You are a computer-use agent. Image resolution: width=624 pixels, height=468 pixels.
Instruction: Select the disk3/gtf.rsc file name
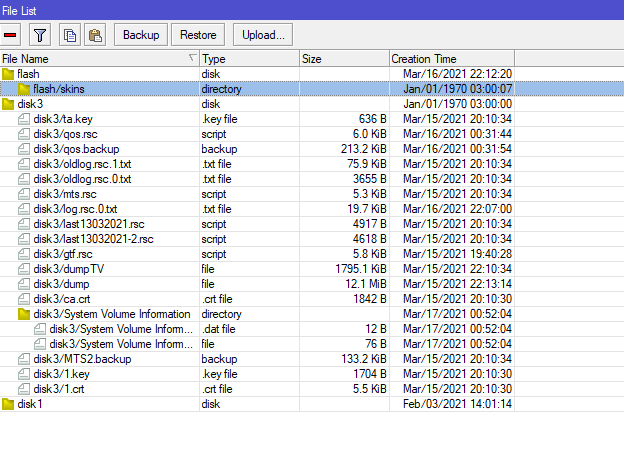63,254
